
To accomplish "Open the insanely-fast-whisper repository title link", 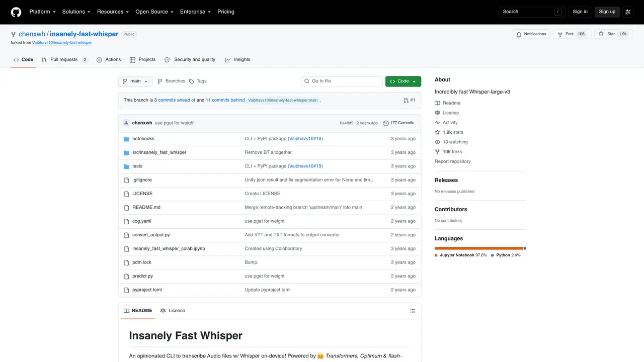I will pos(84,34).
